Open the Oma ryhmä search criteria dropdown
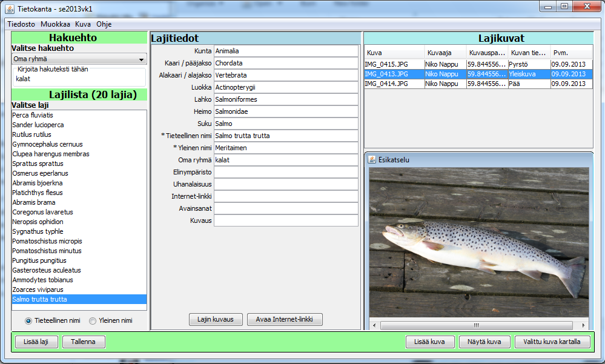This screenshot has width=605, height=364. click(79, 59)
